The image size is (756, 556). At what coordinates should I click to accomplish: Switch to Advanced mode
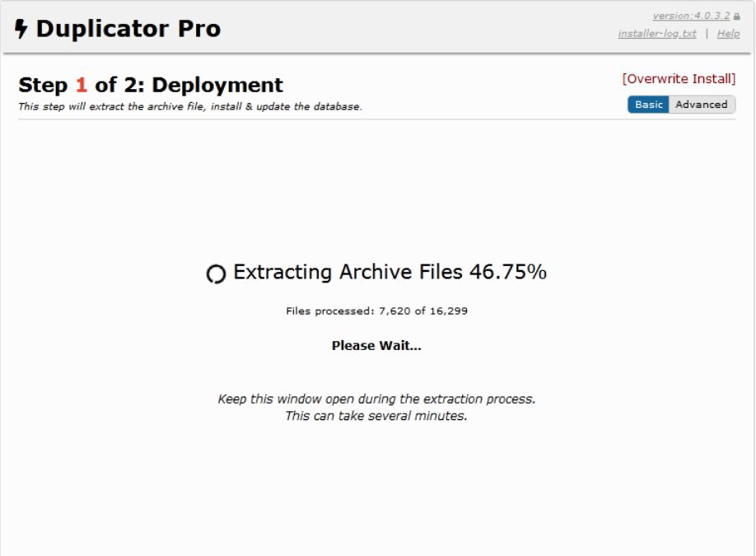(702, 105)
